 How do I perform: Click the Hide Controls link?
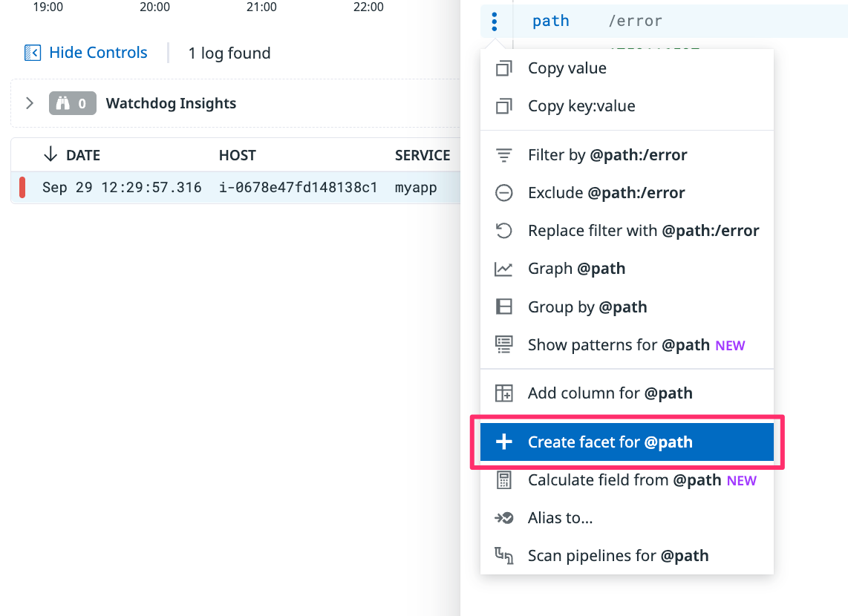(98, 53)
